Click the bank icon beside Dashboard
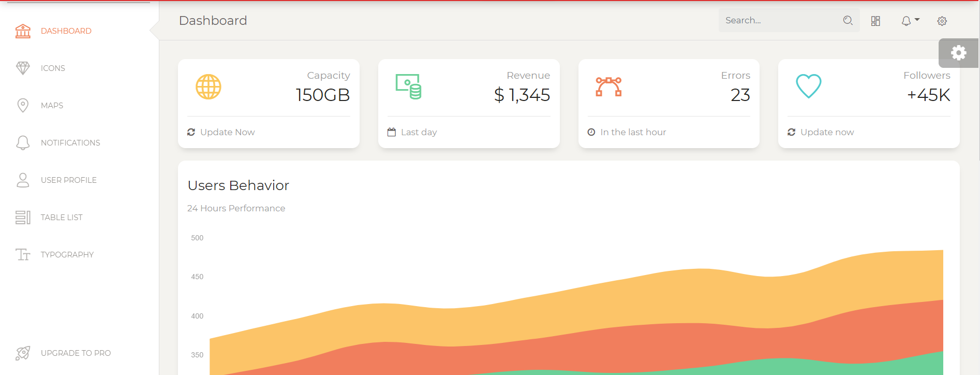Screen dimensions: 980x375 coord(23,31)
